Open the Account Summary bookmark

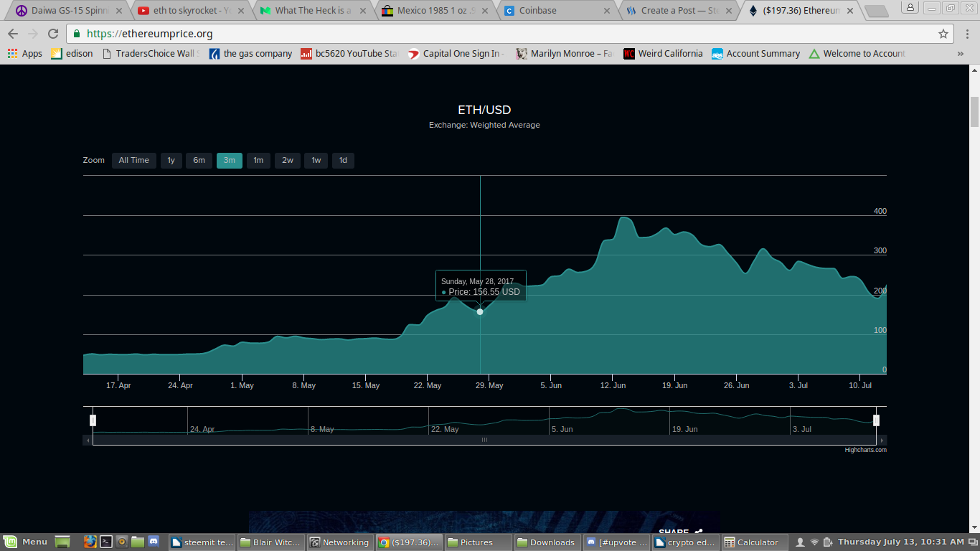755,54
